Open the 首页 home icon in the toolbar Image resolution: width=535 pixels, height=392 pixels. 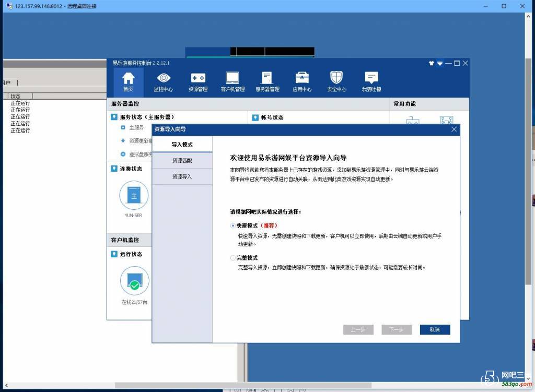click(x=129, y=82)
